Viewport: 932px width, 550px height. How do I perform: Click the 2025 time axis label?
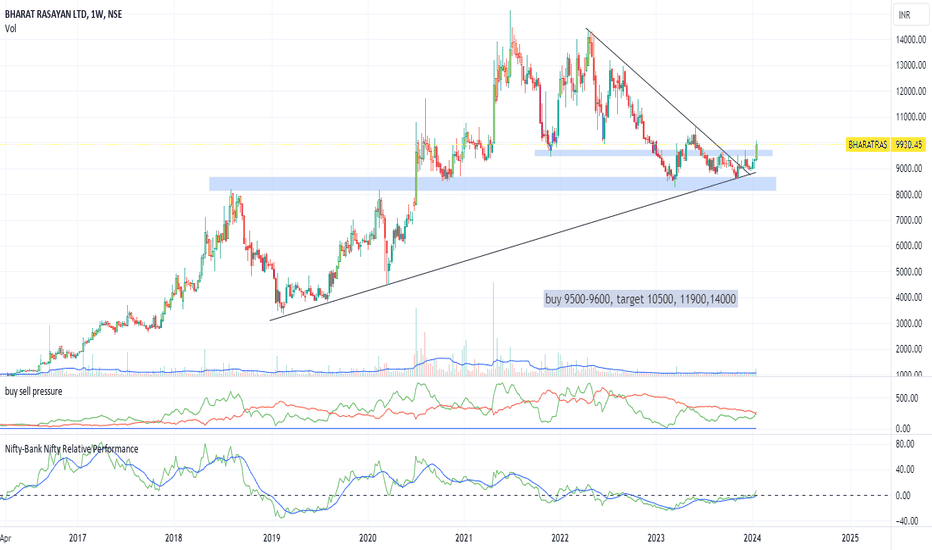point(850,539)
